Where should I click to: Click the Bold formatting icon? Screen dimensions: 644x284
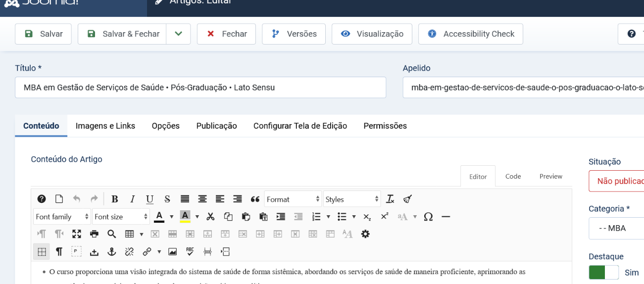pyautogui.click(x=115, y=199)
